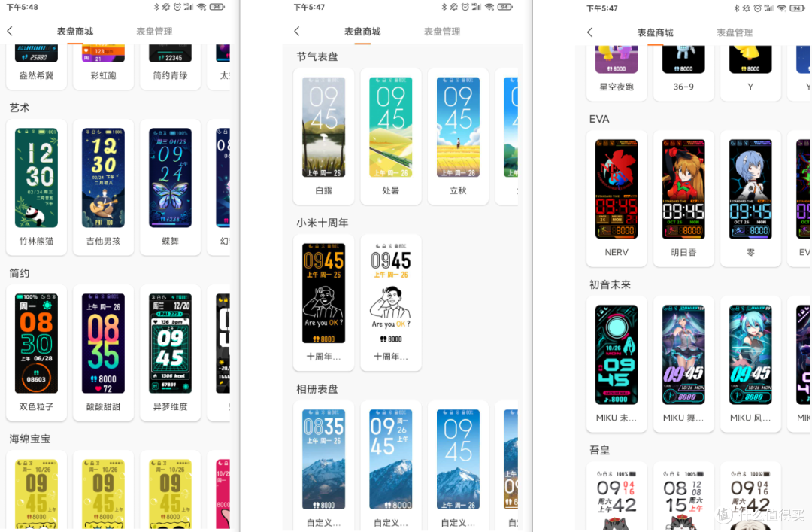The width and height of the screenshot is (812, 532).
Task: Select 表盘商城 tab in the left screen
Action: click(x=75, y=31)
